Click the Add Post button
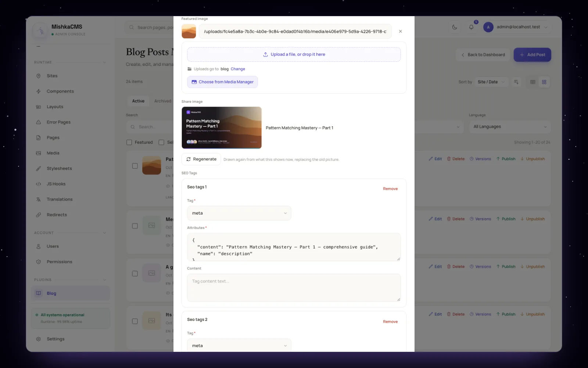The image size is (588, 368). click(x=532, y=55)
